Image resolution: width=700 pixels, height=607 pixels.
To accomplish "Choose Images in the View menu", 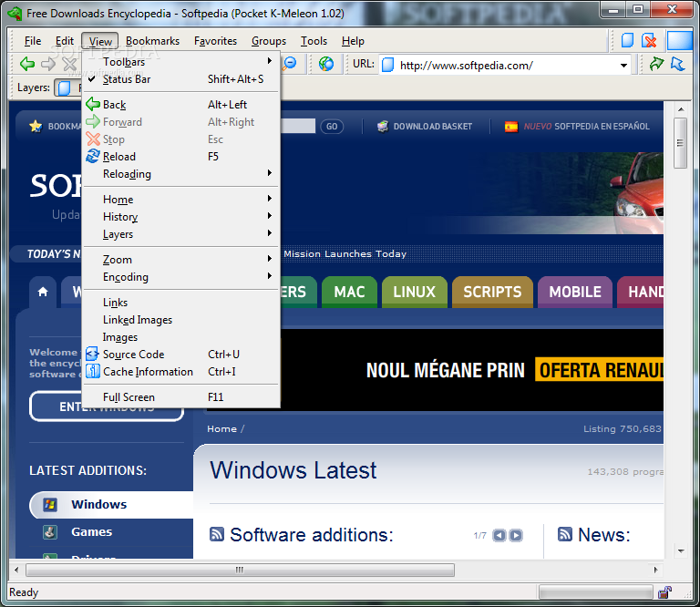I will (x=180, y=337).
